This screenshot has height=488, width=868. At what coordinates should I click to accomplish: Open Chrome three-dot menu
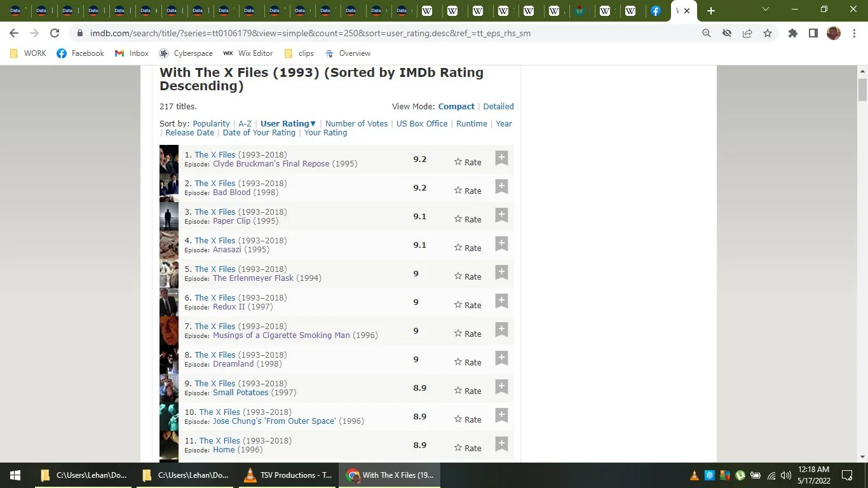coord(854,33)
